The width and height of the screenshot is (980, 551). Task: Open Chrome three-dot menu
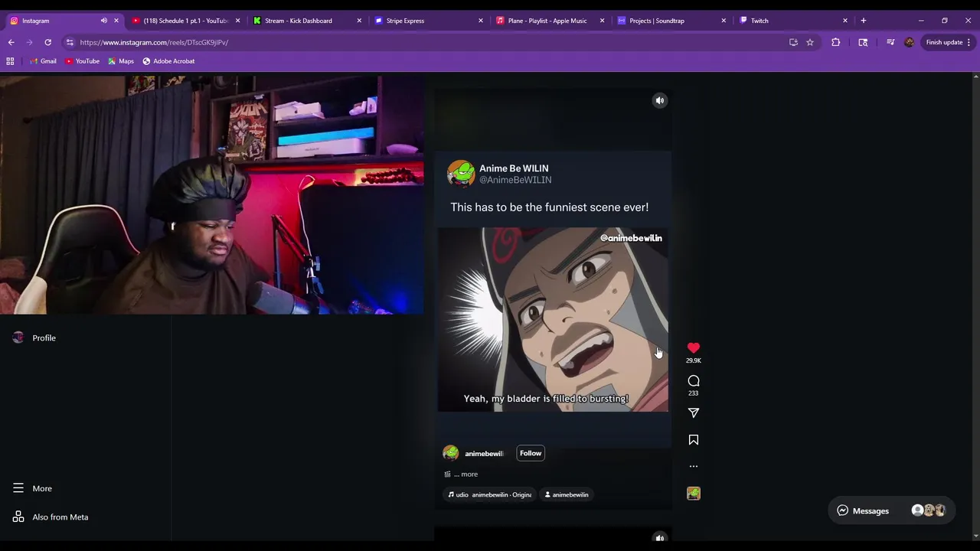[x=969, y=42]
